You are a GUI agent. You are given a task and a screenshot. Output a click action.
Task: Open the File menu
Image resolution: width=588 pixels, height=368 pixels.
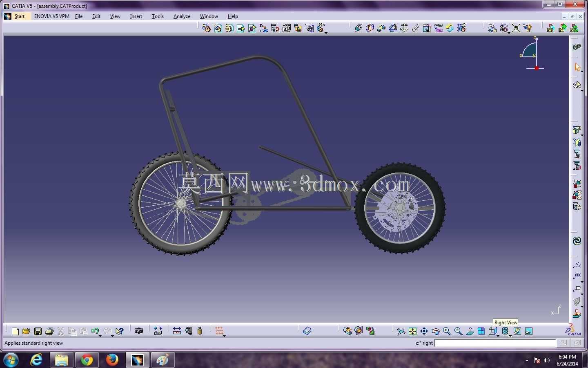79,16
